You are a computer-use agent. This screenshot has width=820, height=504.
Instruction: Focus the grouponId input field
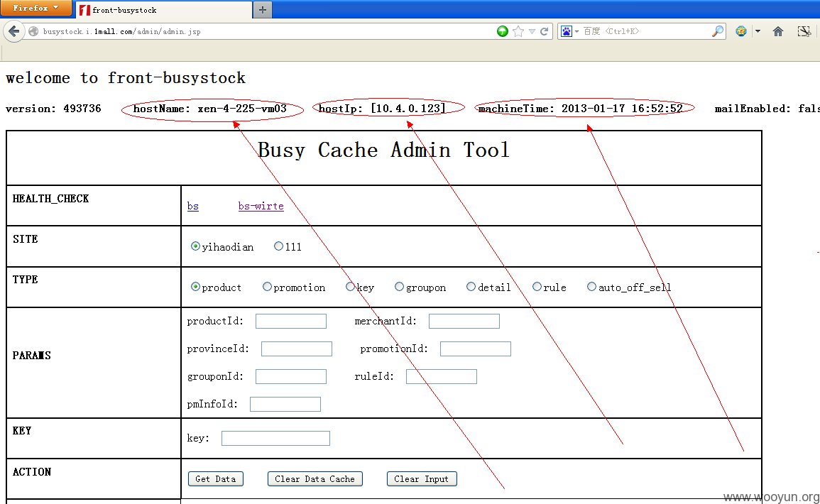point(291,376)
